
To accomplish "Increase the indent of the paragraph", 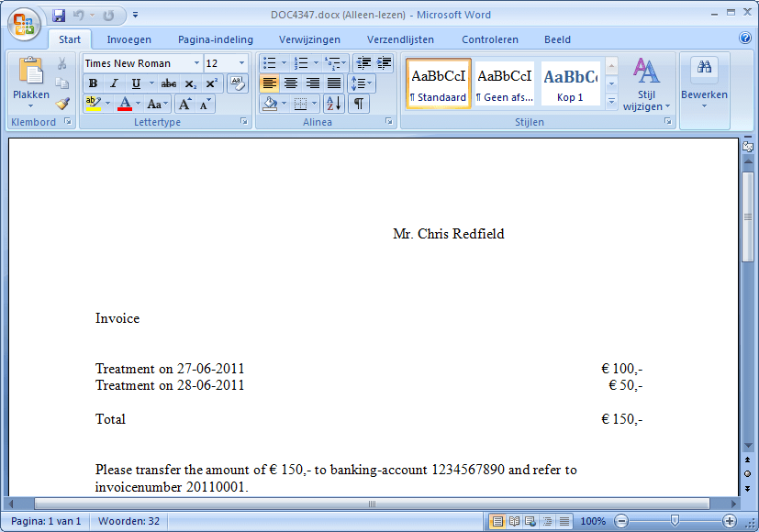I will coord(384,63).
